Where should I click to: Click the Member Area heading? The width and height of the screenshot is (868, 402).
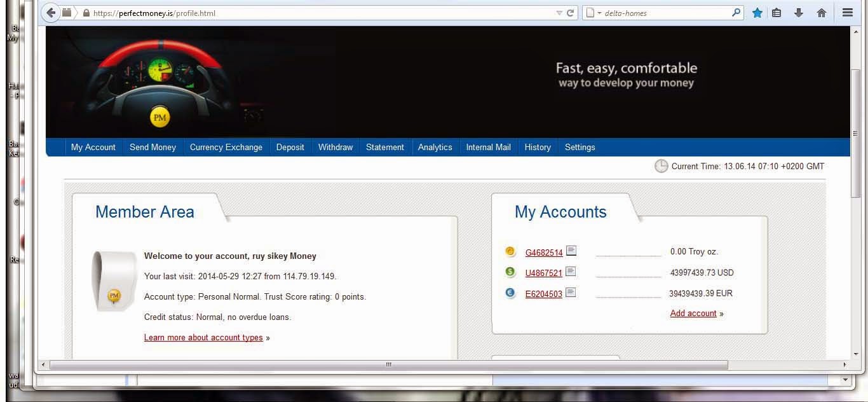pyautogui.click(x=145, y=212)
